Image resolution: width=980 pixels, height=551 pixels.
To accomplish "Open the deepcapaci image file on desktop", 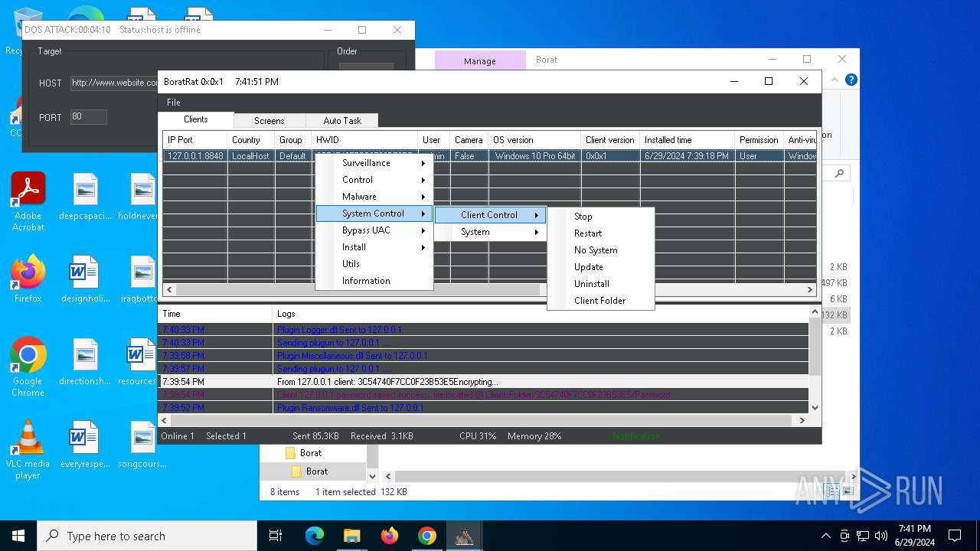I will click(86, 197).
